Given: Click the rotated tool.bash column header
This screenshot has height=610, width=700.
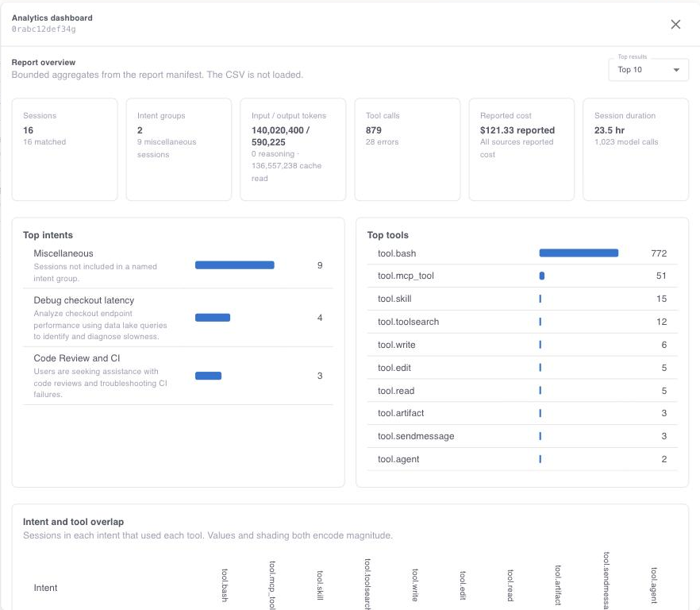Looking at the screenshot, I should pyautogui.click(x=225, y=585).
